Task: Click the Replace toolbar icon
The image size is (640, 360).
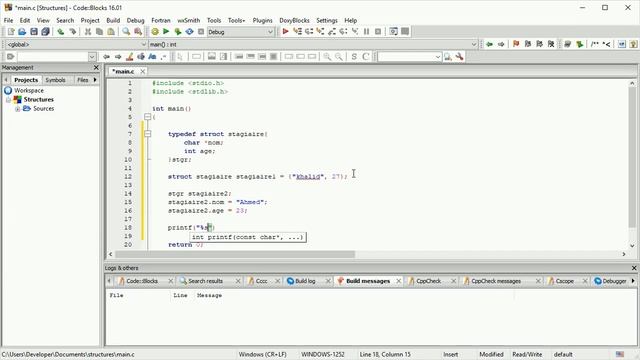Action: coord(138,31)
